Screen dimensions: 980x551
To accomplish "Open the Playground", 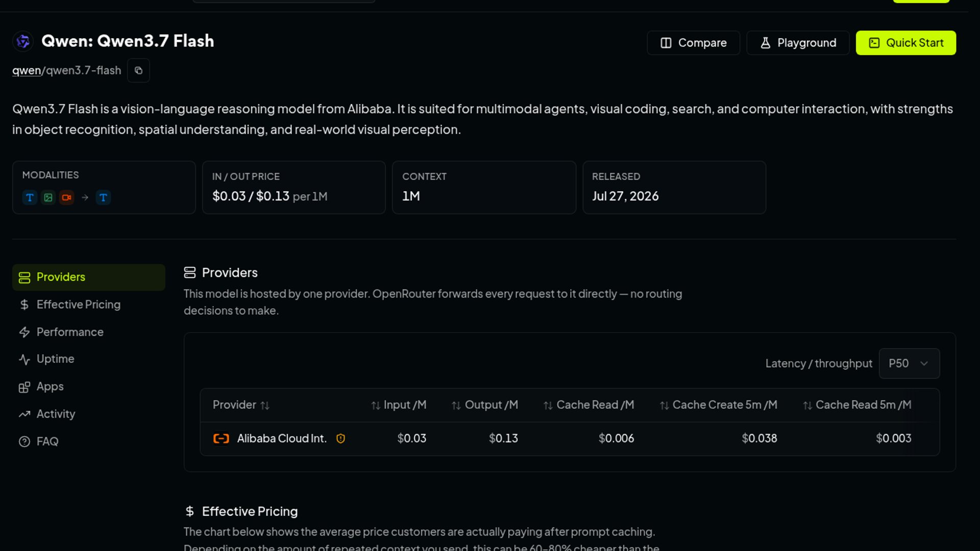I will (x=798, y=43).
